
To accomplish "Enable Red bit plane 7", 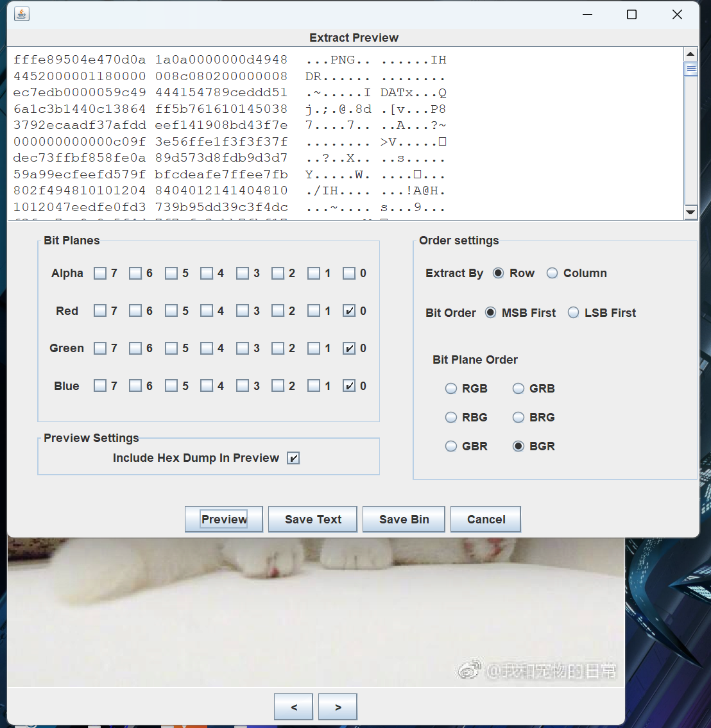I will coord(100,310).
